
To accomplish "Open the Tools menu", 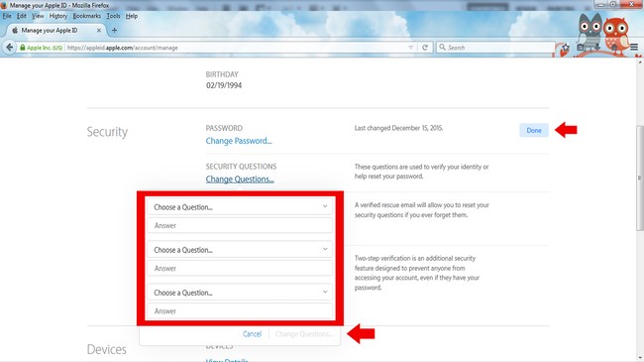I will [113, 16].
